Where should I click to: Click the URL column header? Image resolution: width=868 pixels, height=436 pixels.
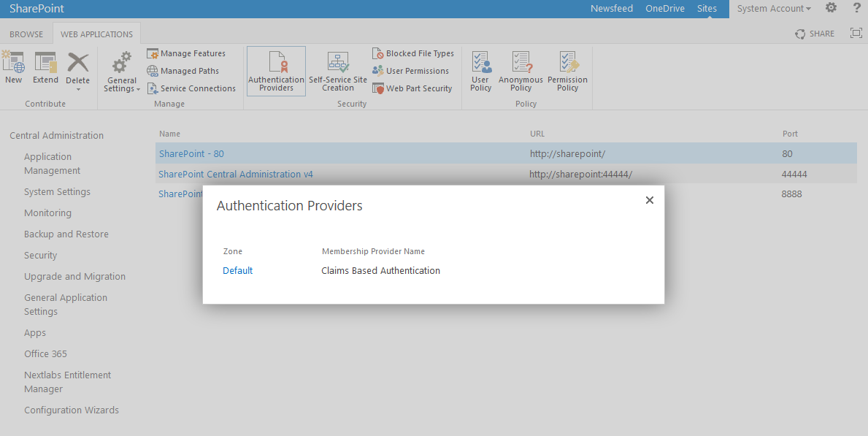(537, 134)
